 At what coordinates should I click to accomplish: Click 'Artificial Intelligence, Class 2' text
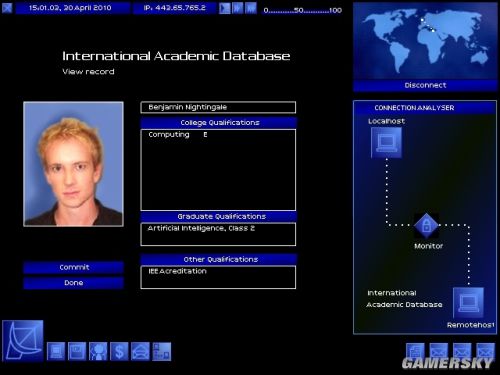tap(201, 228)
